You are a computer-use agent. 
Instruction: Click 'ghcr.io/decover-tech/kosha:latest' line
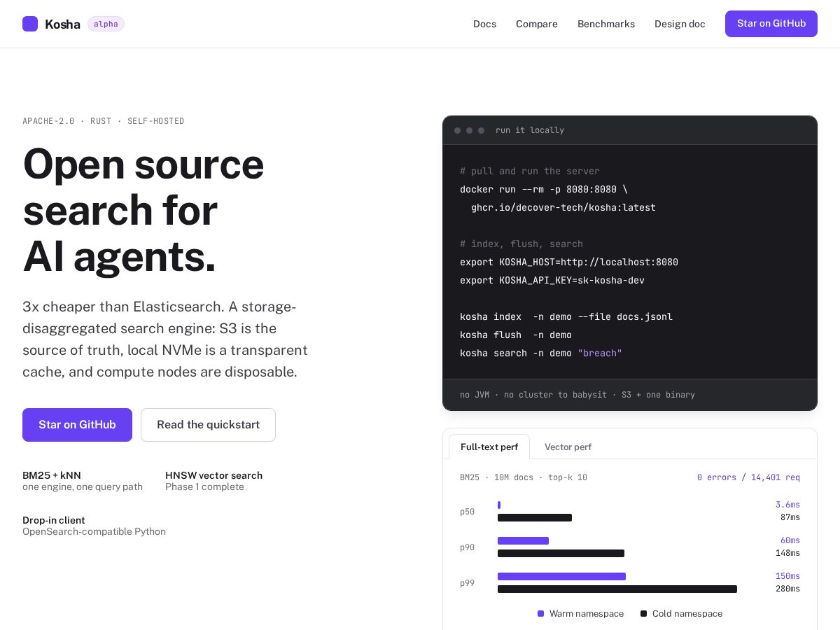click(x=563, y=208)
